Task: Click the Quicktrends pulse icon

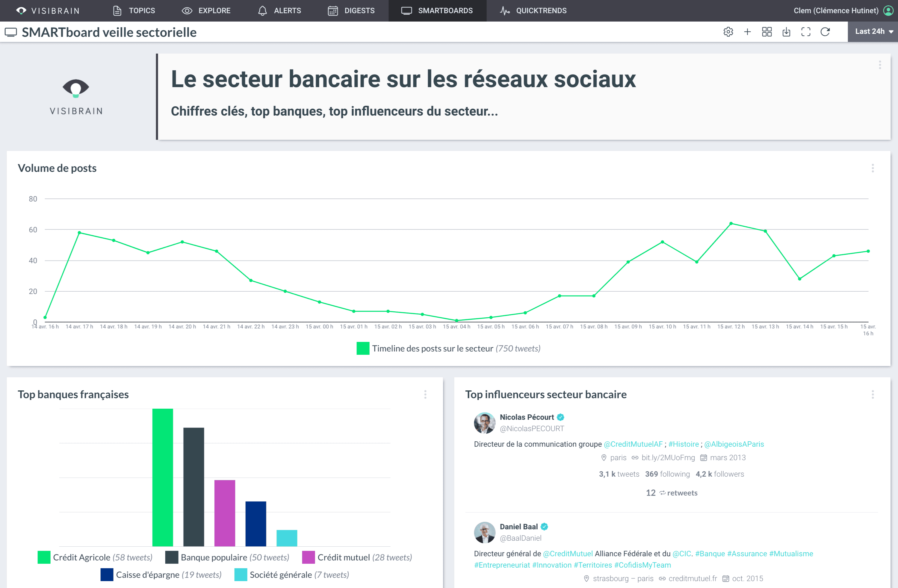Action: [505, 10]
